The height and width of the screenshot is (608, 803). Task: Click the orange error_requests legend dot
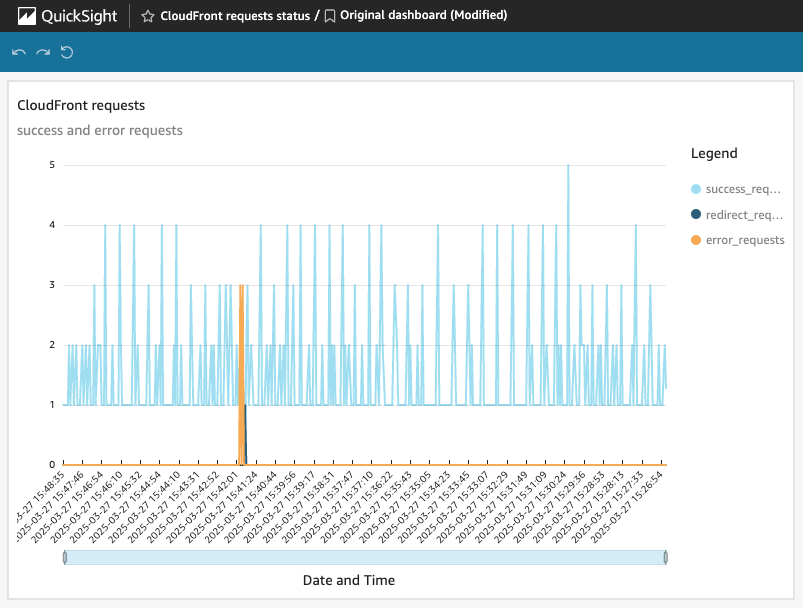(697, 240)
